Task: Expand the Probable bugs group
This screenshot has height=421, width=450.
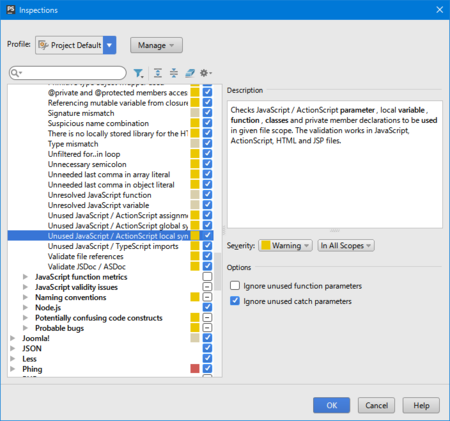Action: (25, 328)
